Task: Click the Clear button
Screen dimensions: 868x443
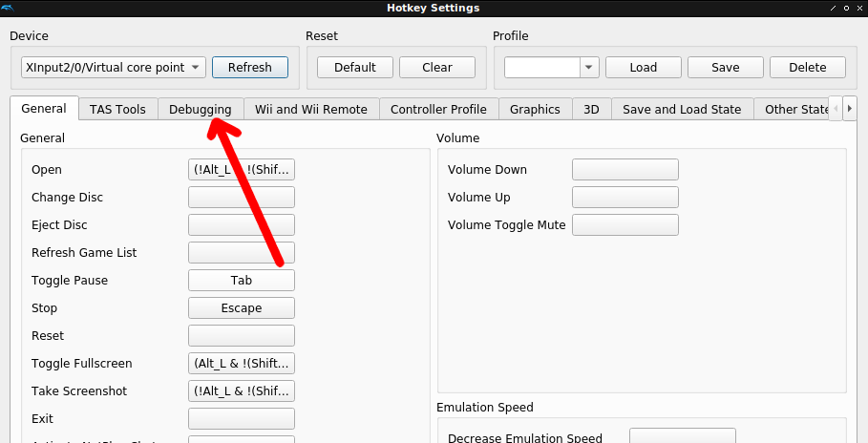Action: (437, 68)
